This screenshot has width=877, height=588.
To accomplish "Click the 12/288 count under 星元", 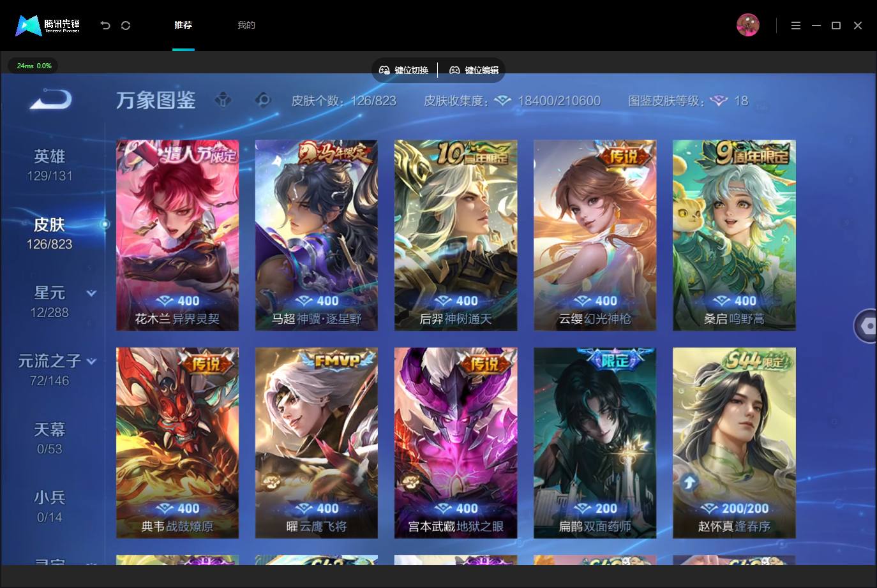I will 50,312.
